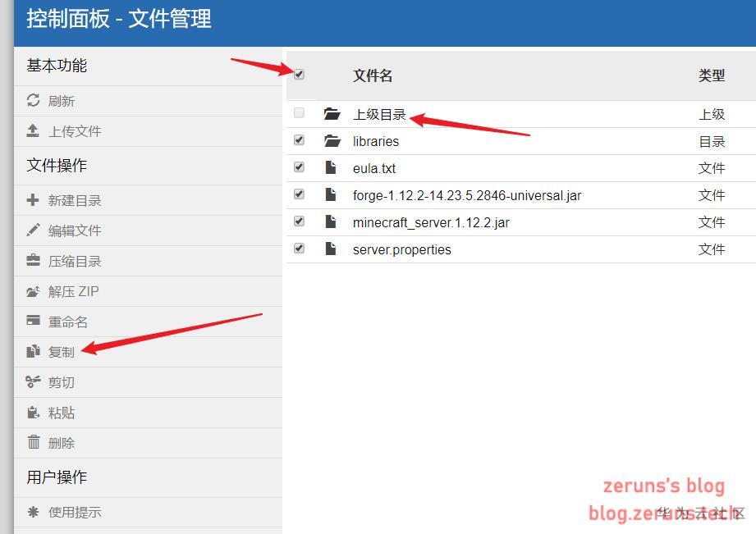Click the 上级 type cell
This screenshot has width=756, height=534.
click(712, 114)
